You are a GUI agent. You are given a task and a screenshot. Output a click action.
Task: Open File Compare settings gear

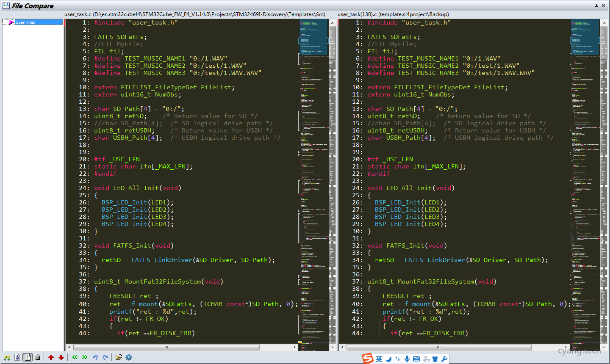click(129, 358)
